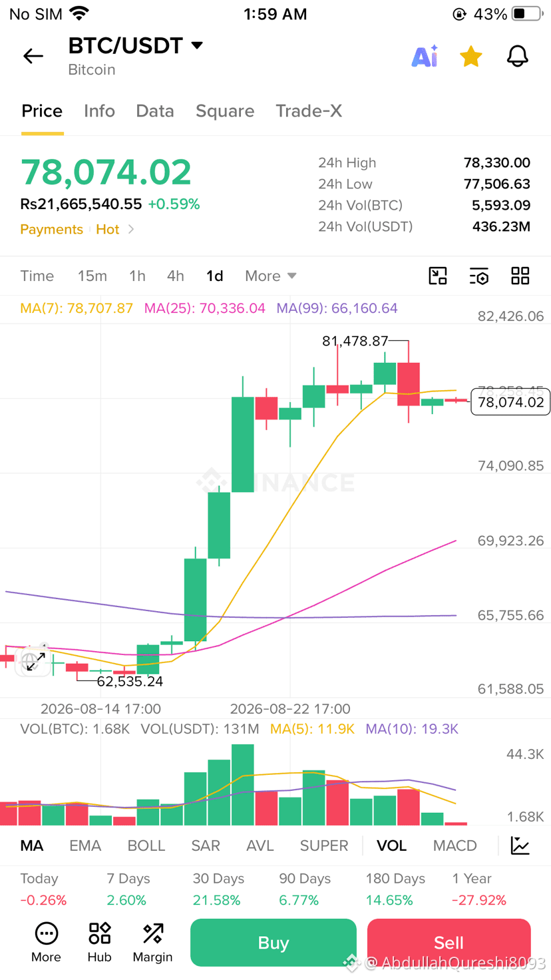Screen dimensions: 551x980
Task: Select the VOL sub-indicator
Action: pyautogui.click(x=391, y=846)
